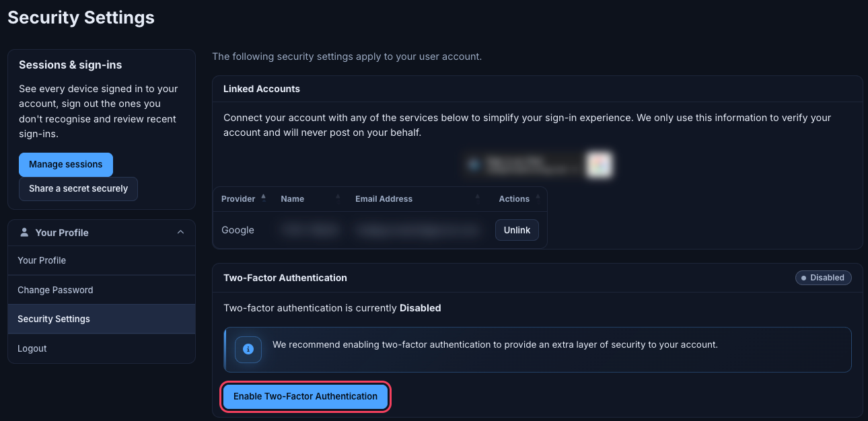
Task: Click the Name column header text
Action: (x=292, y=199)
